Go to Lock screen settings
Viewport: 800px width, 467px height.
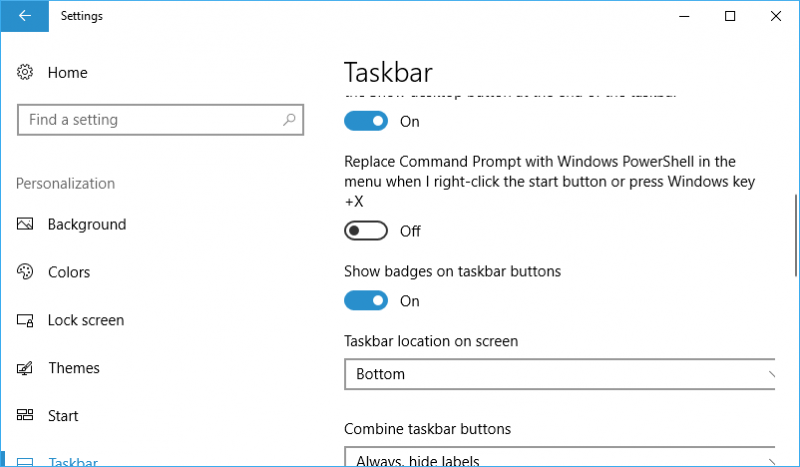[86, 320]
